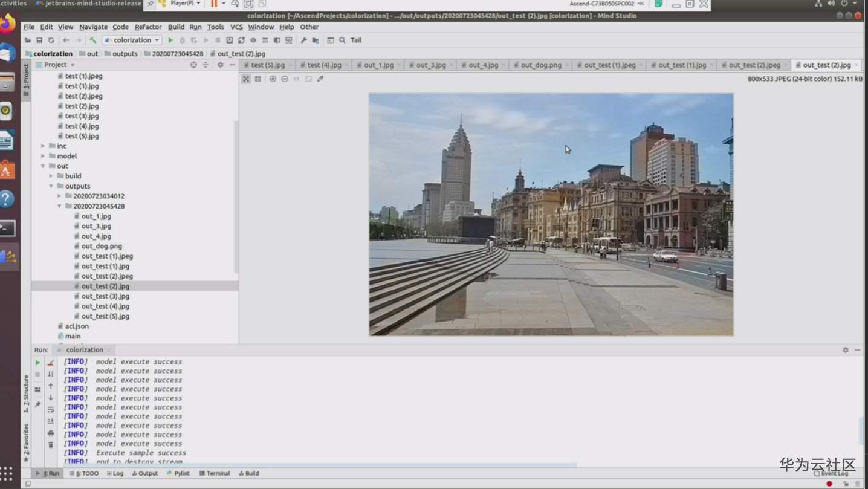
Task: Open the Project panel settings gear
Action: [x=220, y=65]
